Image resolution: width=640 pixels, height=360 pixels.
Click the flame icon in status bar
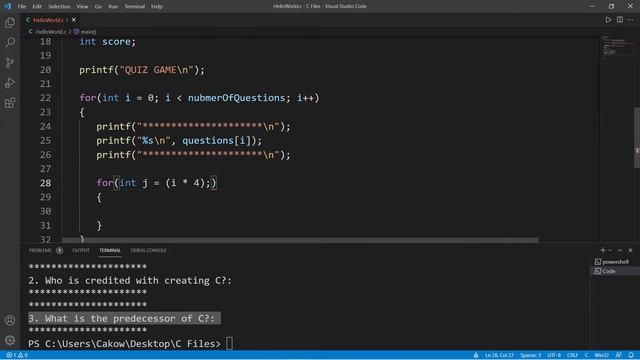click(x=476, y=355)
